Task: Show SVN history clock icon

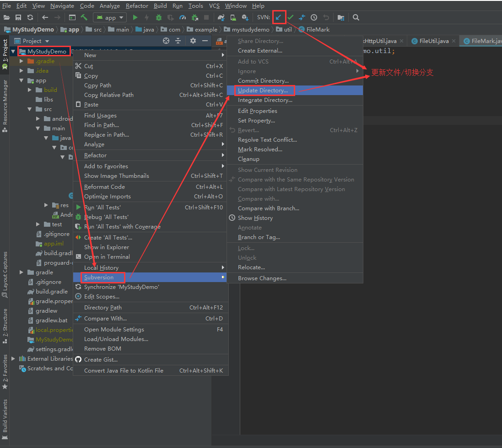Action: point(314,17)
